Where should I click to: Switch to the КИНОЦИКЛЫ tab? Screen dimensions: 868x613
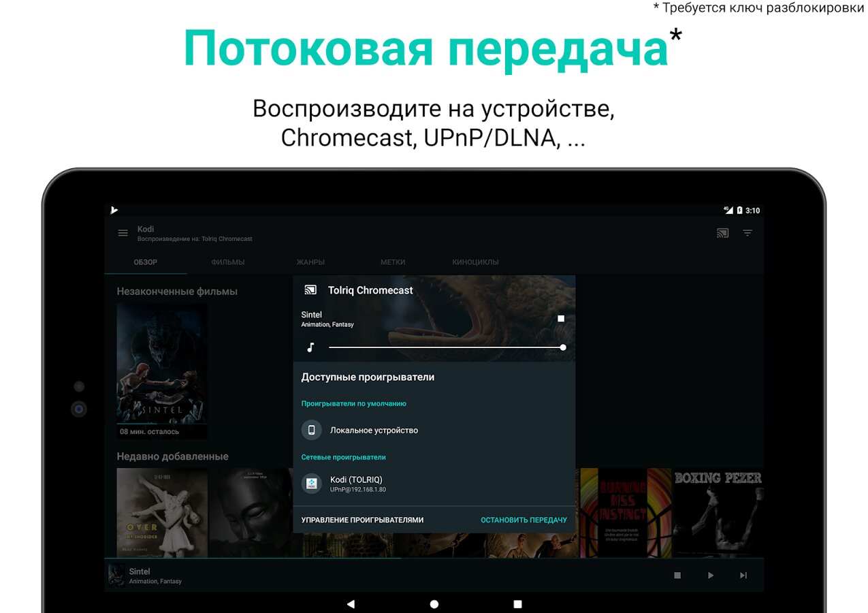(475, 262)
